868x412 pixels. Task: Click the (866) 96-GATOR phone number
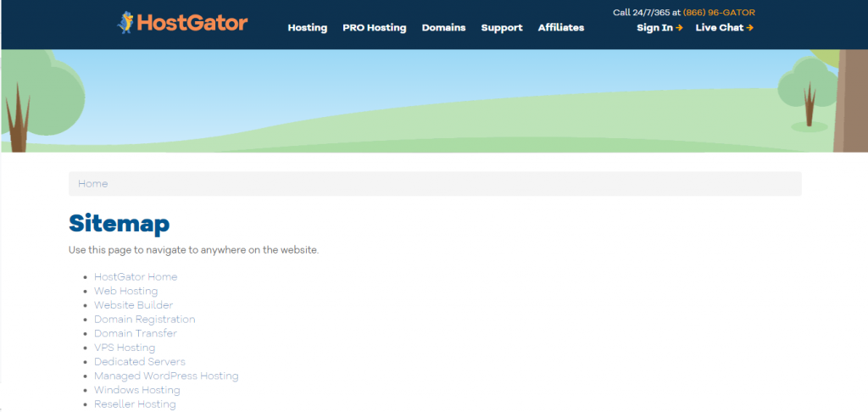[719, 12]
